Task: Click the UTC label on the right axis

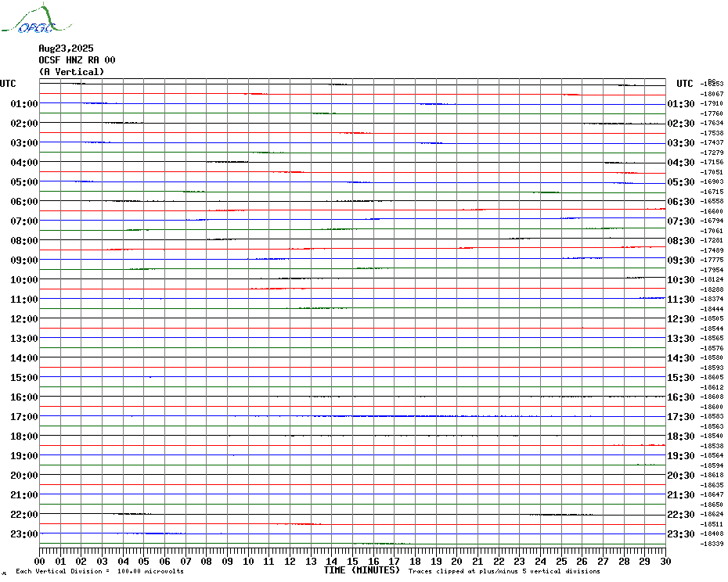Action: 684,84
